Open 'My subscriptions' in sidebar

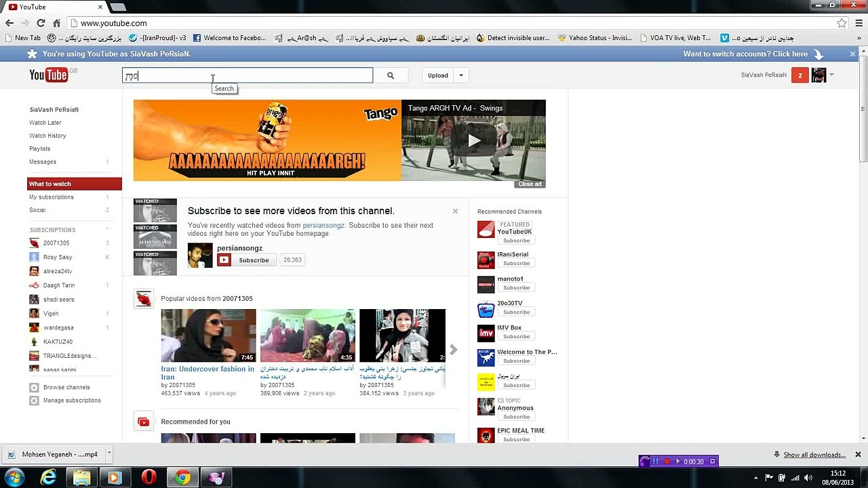click(x=52, y=197)
